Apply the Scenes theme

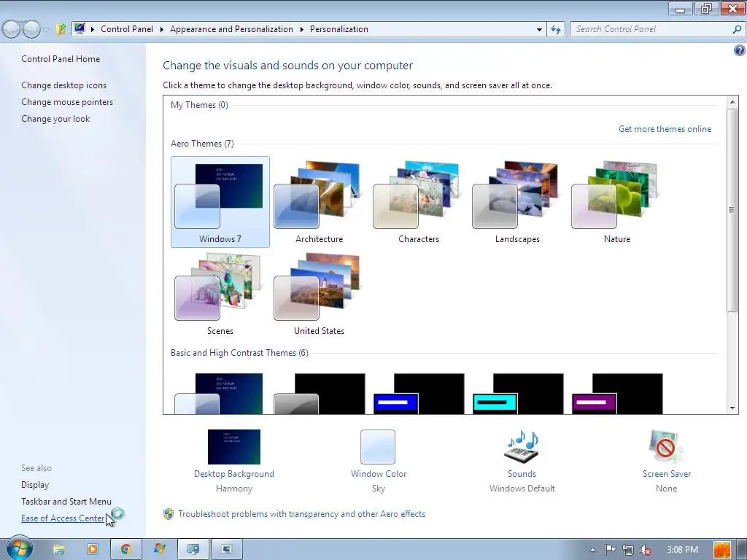click(220, 294)
